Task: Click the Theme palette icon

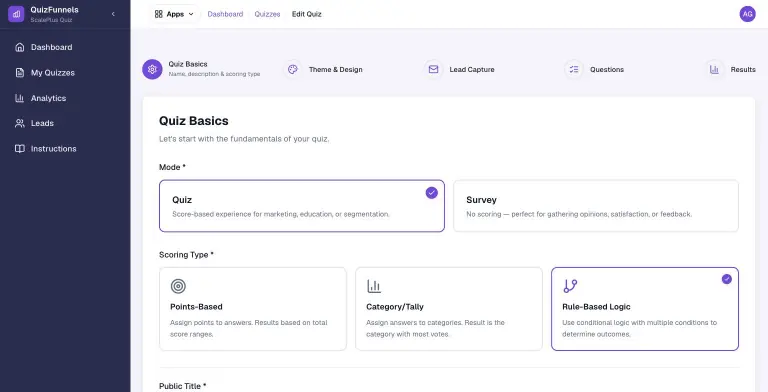Action: [x=293, y=70]
